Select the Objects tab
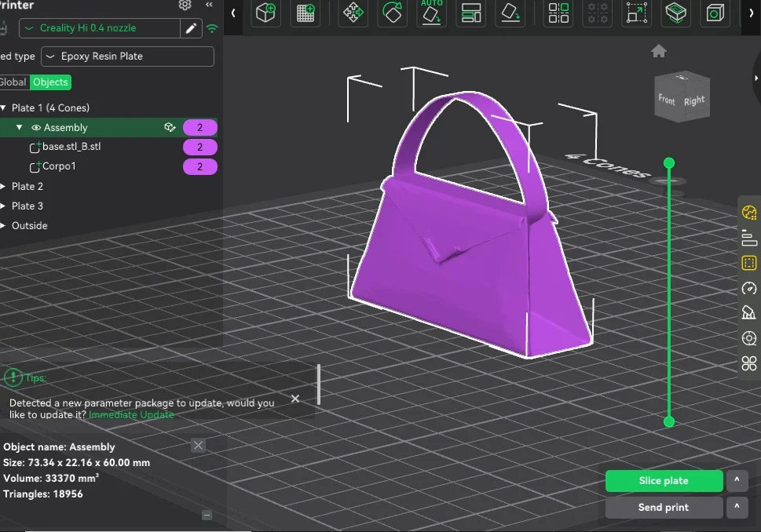This screenshot has width=761, height=532. (x=50, y=82)
